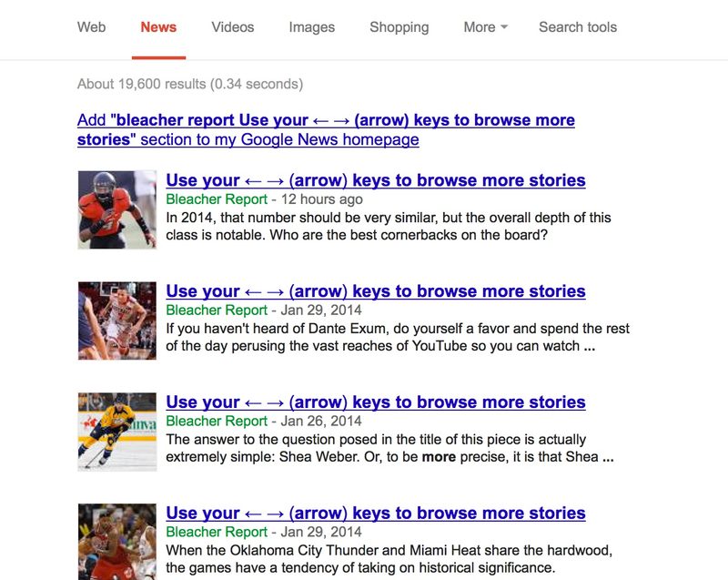Open Search tools options

click(578, 27)
